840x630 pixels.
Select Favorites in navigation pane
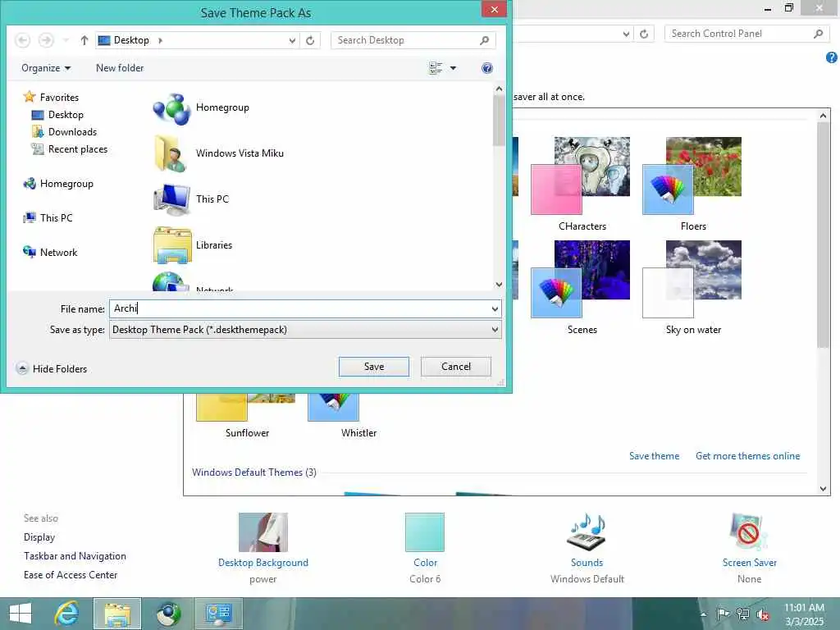click(x=51, y=97)
